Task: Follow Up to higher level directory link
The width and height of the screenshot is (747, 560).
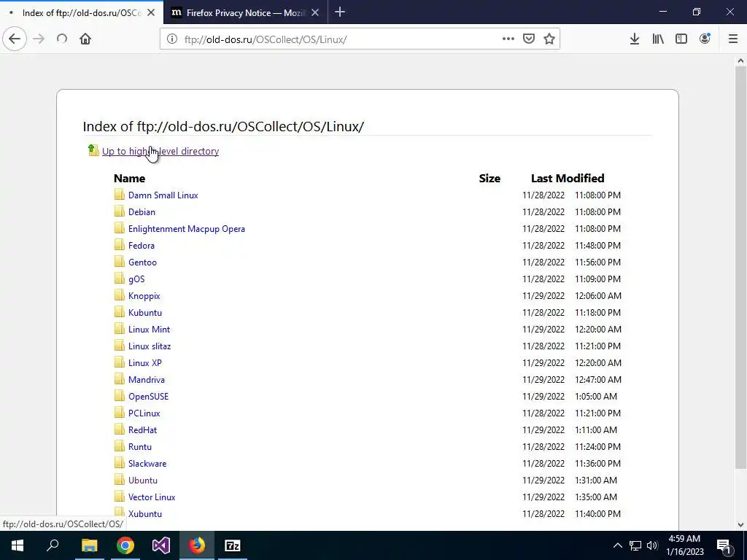Action: pos(160,151)
